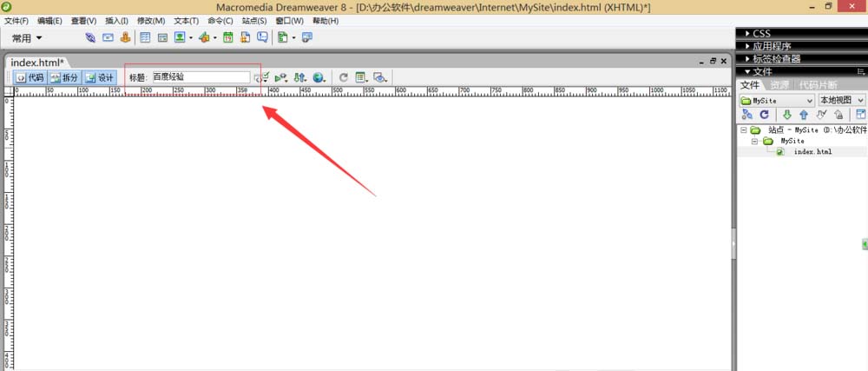Click the Templates icon in Insert bar
868x371 pixels.
pyautogui.click(x=283, y=37)
